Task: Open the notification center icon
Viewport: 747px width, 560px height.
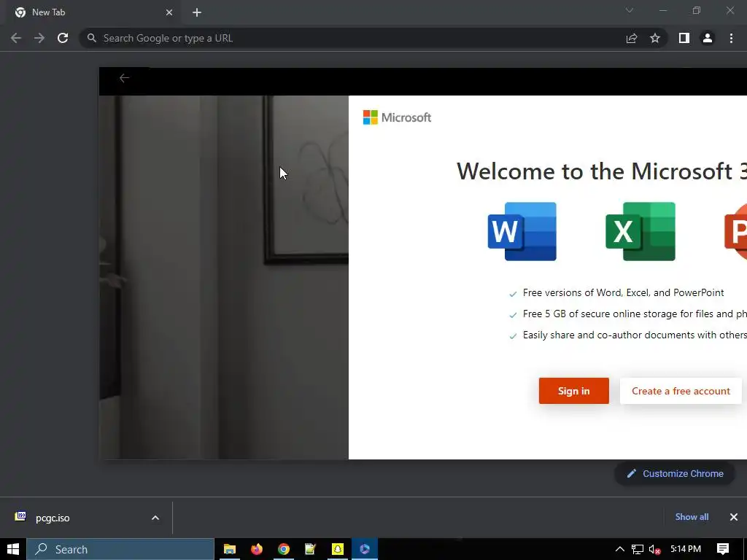Action: tap(723, 549)
